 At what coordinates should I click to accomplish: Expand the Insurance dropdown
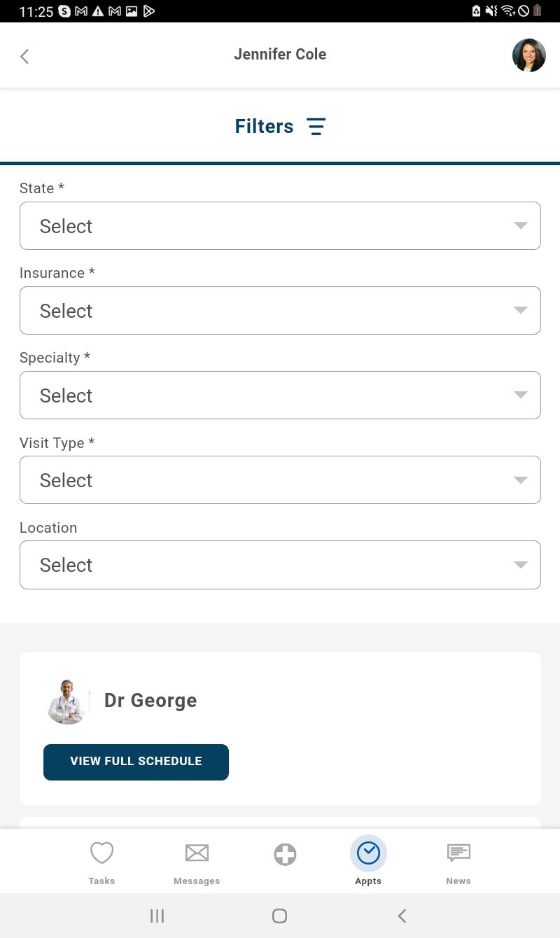[280, 310]
